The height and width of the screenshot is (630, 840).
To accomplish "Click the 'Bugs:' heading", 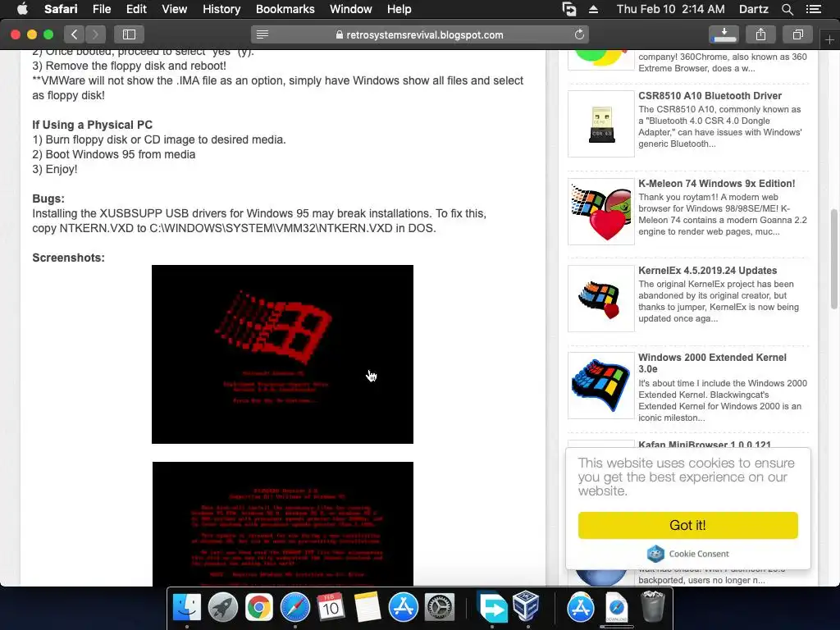I will click(48, 199).
